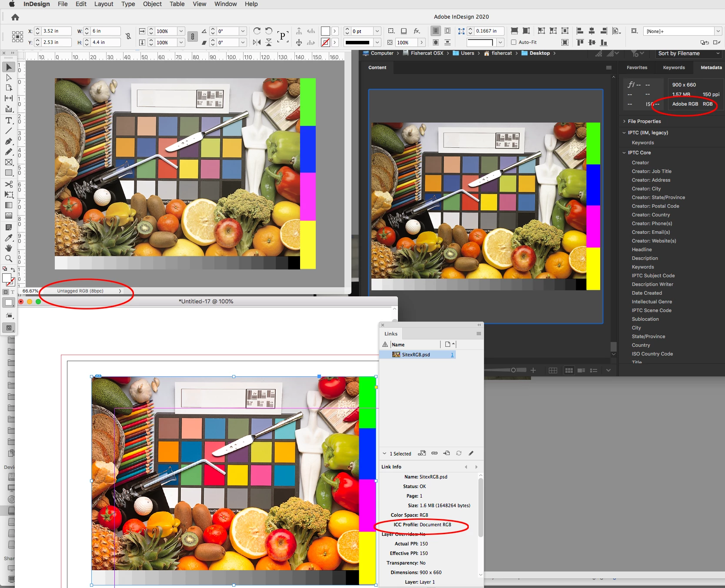Viewport: 725px width, 588px height.
Task: Collapse the IPTC Core section
Action: 624,153
